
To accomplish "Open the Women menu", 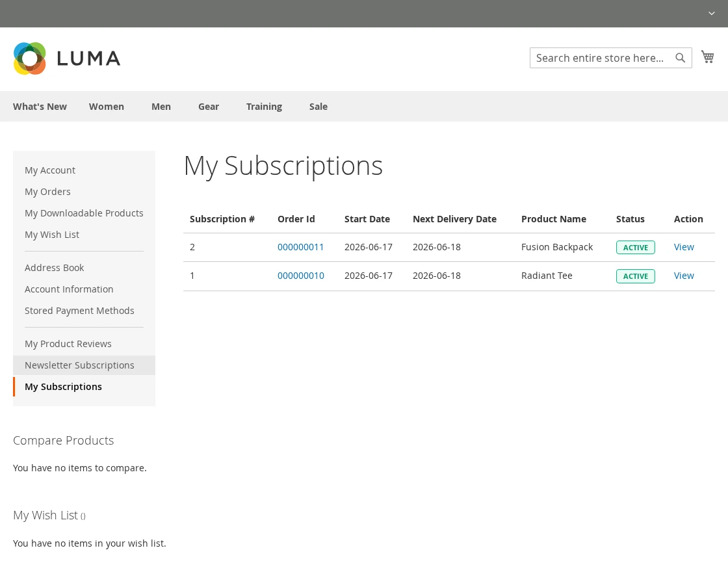I will tap(107, 107).
